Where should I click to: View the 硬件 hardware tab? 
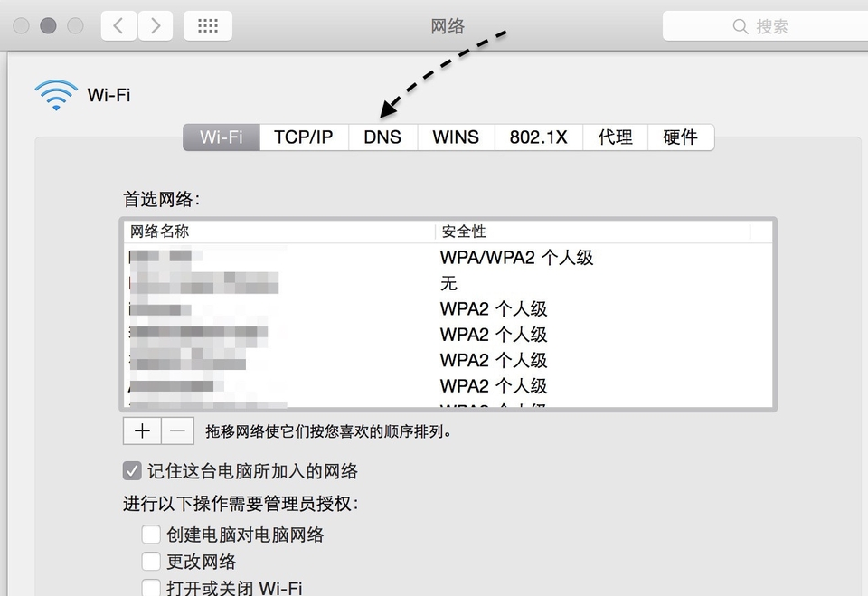681,137
